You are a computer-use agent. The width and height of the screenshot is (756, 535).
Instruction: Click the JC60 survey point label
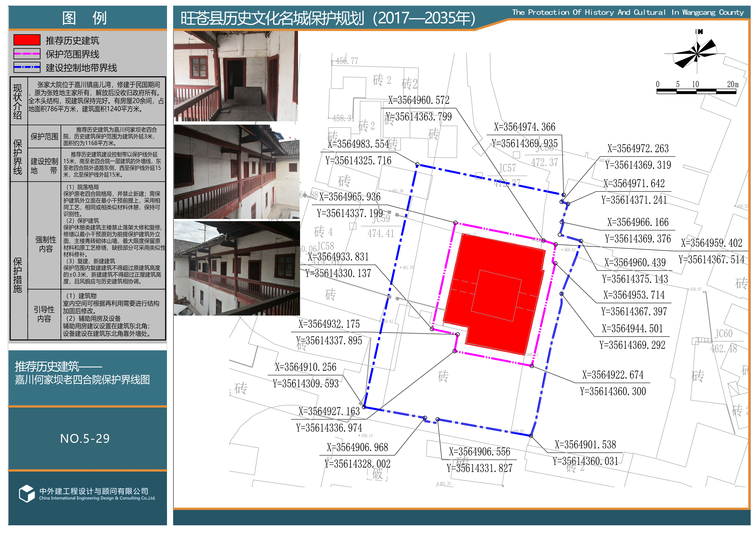pyautogui.click(x=723, y=334)
